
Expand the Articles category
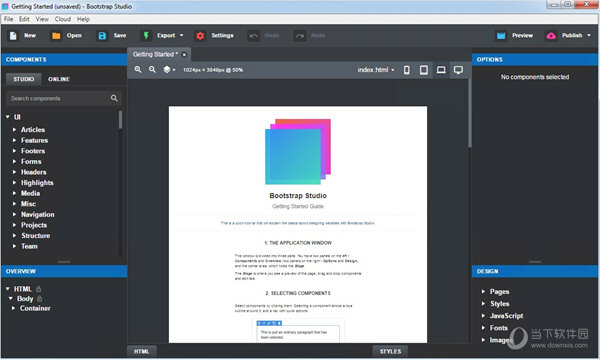14,130
